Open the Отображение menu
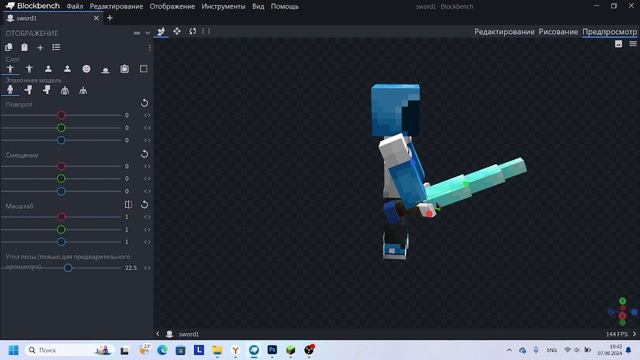The image size is (640, 360). pos(172,7)
